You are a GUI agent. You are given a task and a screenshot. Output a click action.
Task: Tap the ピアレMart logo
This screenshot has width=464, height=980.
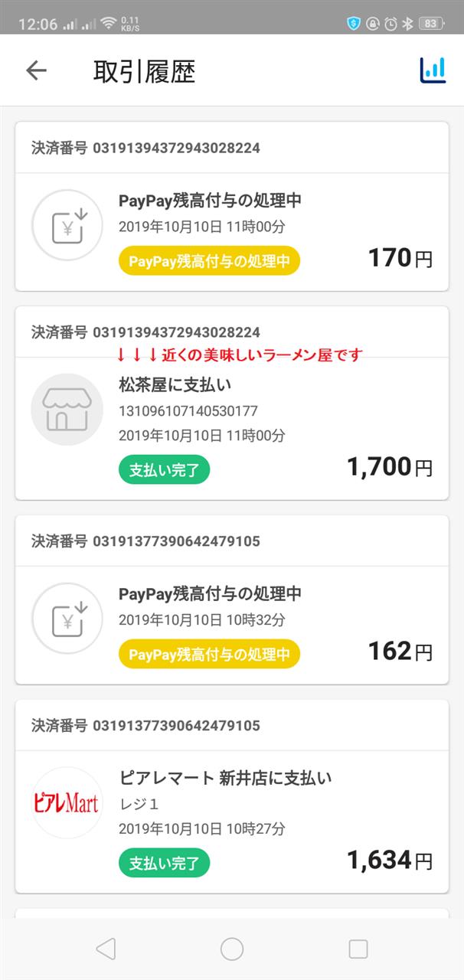click(x=67, y=802)
